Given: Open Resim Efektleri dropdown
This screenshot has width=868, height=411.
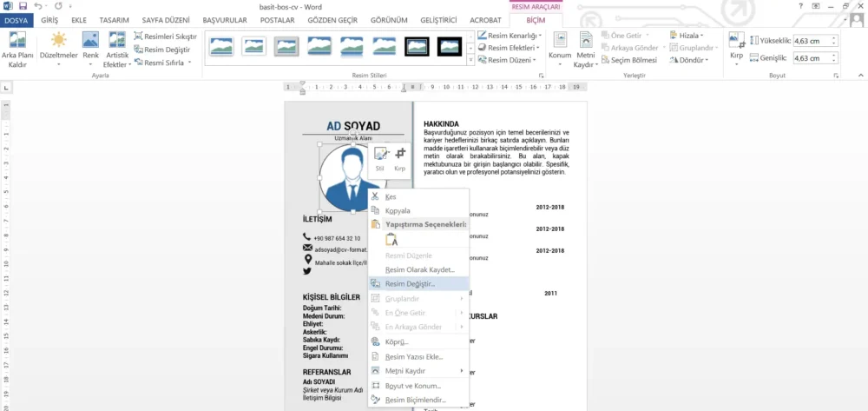Looking at the screenshot, I should [x=509, y=48].
